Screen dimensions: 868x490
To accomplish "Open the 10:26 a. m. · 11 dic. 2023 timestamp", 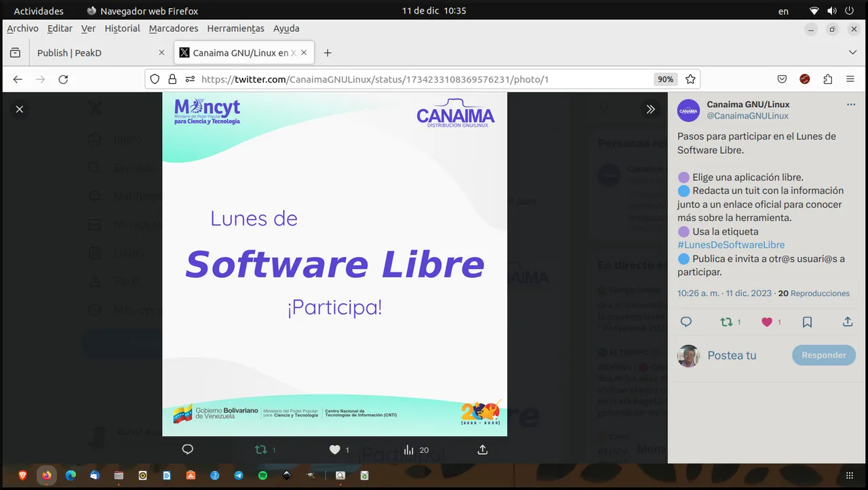I will [x=724, y=293].
